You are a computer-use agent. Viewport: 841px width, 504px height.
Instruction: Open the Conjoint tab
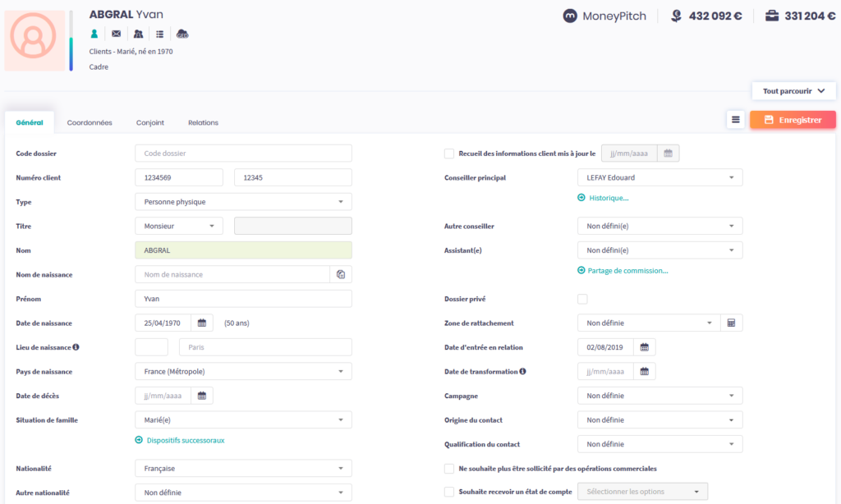click(150, 123)
